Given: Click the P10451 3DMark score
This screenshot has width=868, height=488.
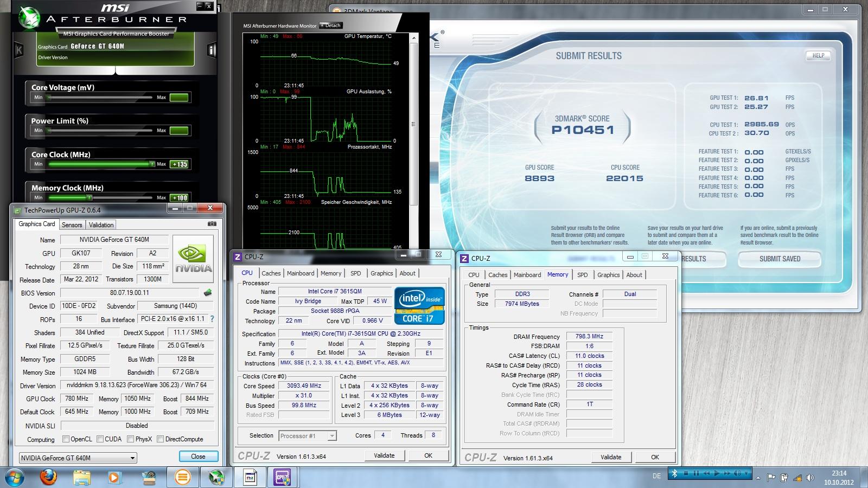Looking at the screenshot, I should point(583,130).
